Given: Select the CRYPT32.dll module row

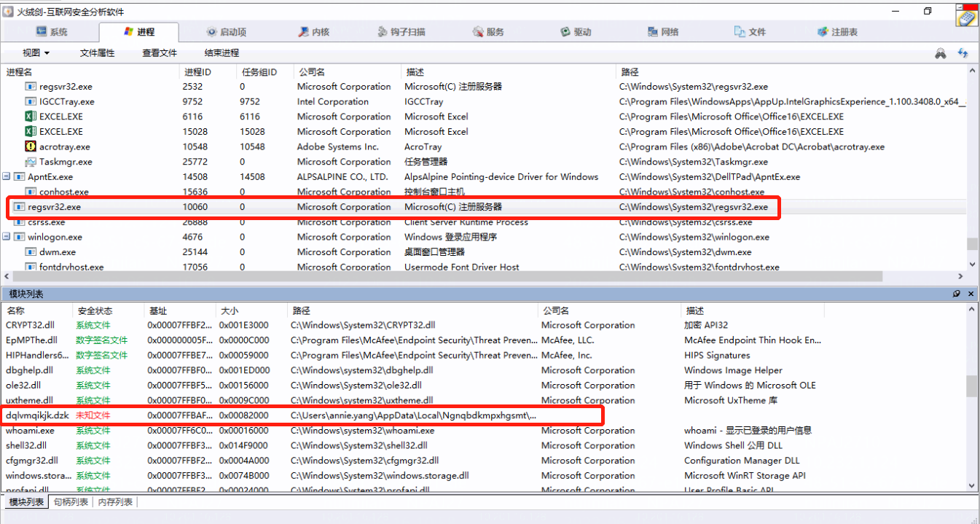Looking at the screenshot, I should [x=482, y=325].
